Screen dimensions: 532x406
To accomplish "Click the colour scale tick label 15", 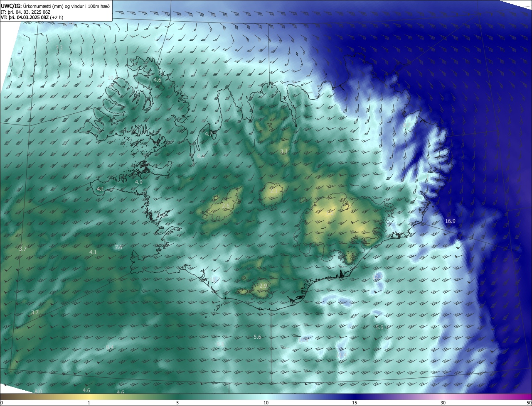I will 355,403.
